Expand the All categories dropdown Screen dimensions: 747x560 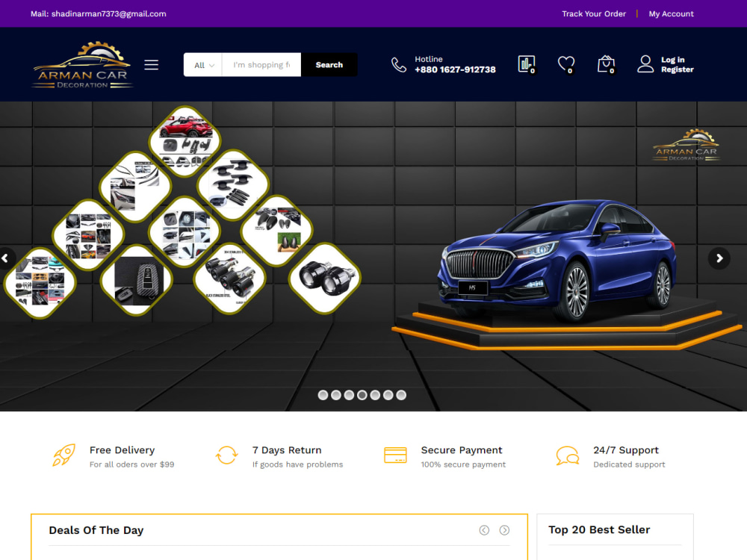coord(203,65)
